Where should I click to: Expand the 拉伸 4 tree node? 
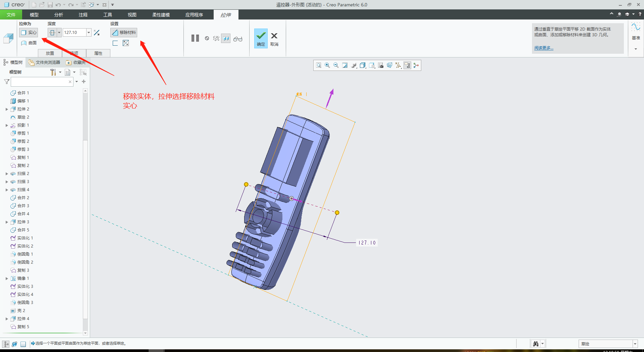[7, 319]
